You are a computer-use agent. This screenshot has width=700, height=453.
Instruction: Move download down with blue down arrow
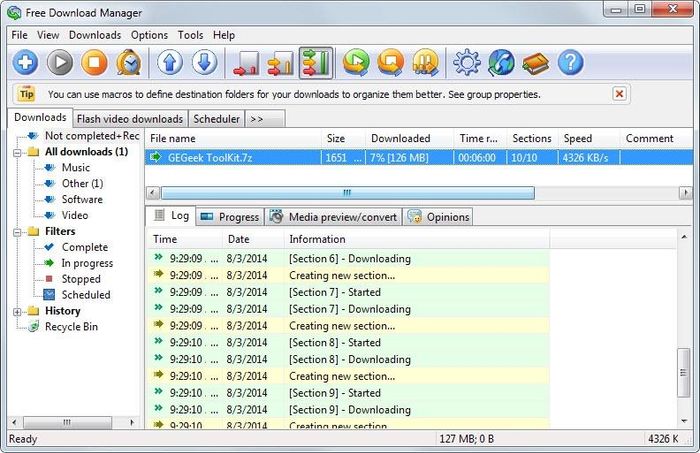[x=204, y=63]
